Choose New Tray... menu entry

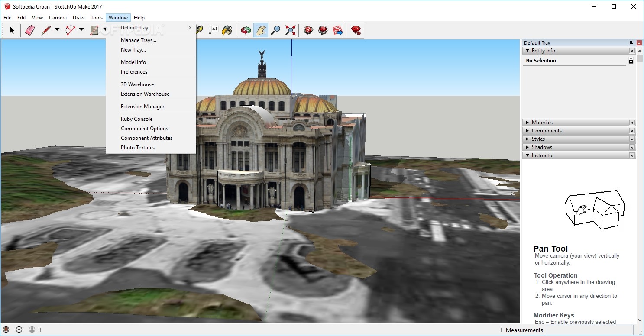coord(151,50)
